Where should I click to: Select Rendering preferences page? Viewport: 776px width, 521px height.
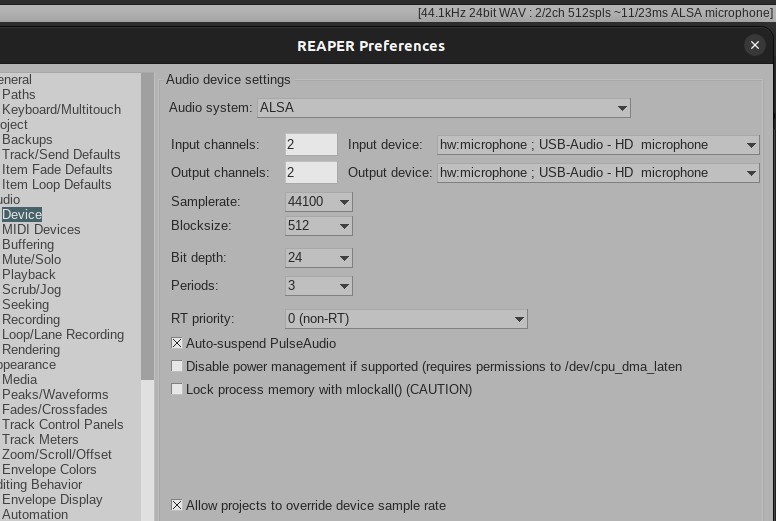[x=31, y=349]
